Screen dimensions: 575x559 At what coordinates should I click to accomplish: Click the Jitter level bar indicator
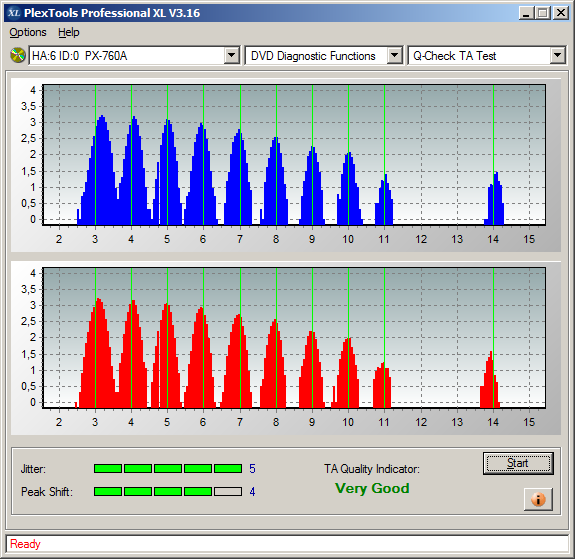click(x=168, y=468)
